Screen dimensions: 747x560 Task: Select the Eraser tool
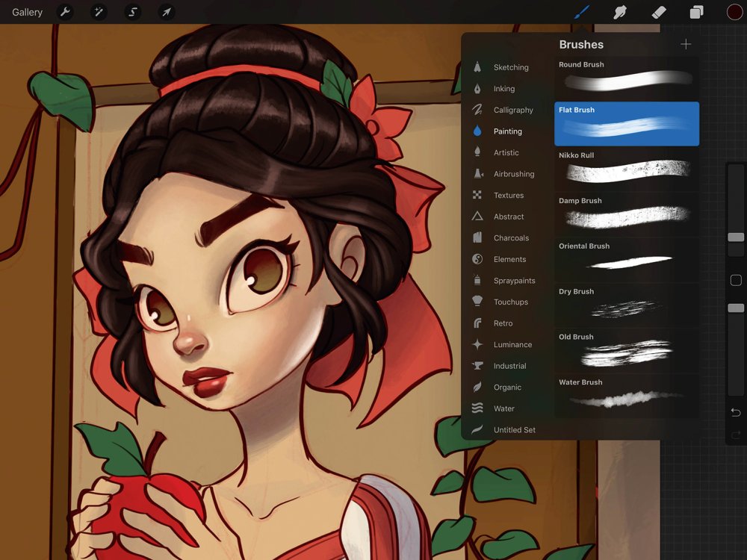(x=658, y=12)
